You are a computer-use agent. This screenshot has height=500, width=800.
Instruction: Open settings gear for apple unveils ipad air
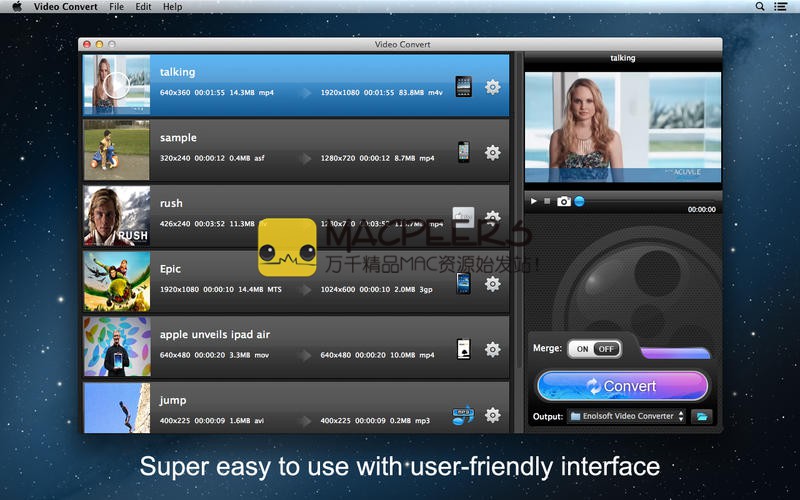(492, 349)
